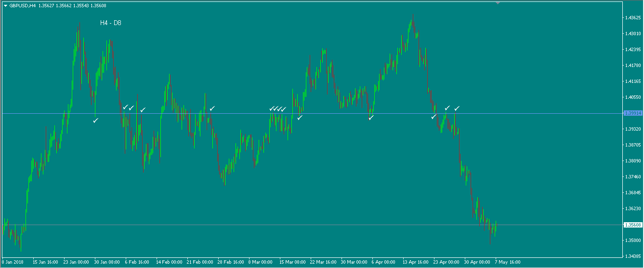Viewport: 644px width, 268px height.
Task: Click the '14 Feb 00:00' time label
Action: point(169,263)
